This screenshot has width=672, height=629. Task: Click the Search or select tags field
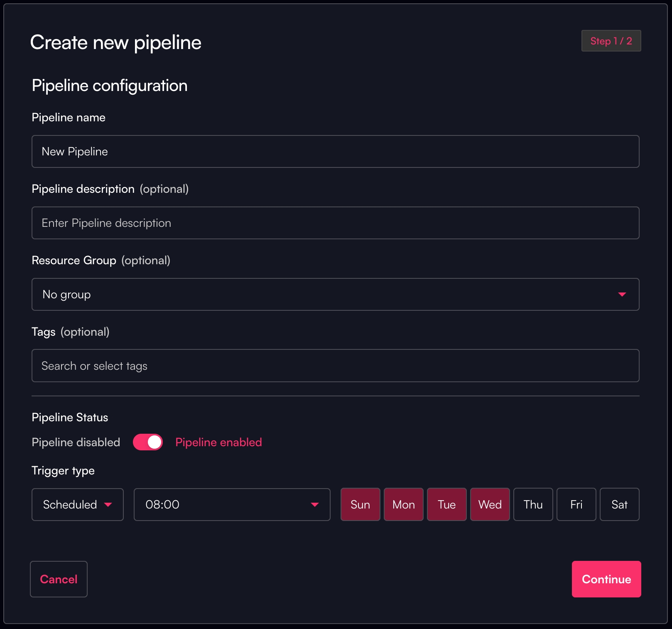335,366
